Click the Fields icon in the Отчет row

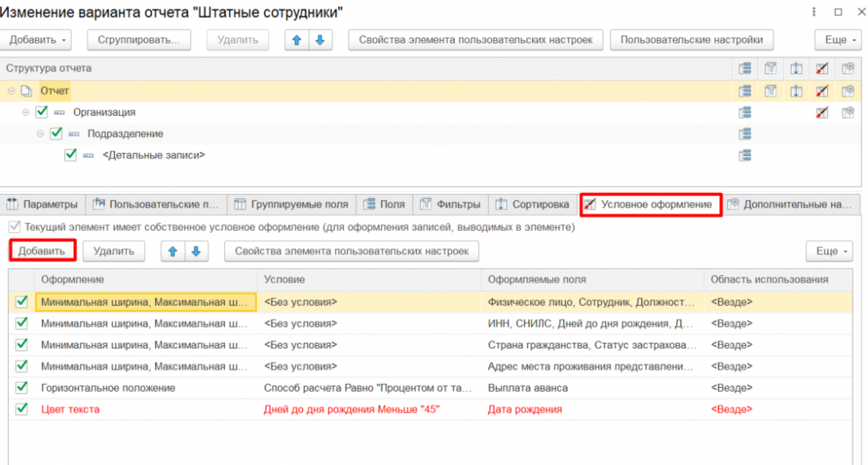pos(745,91)
